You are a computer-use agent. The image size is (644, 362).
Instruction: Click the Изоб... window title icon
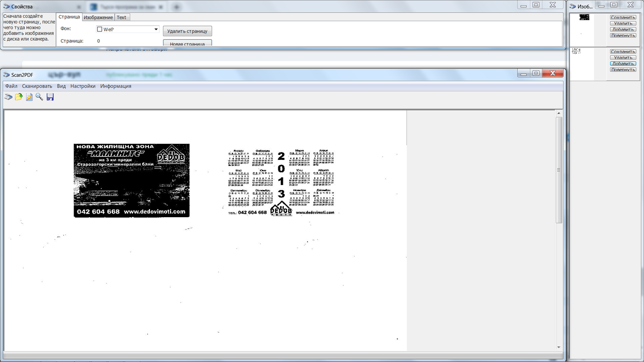(x=573, y=6)
